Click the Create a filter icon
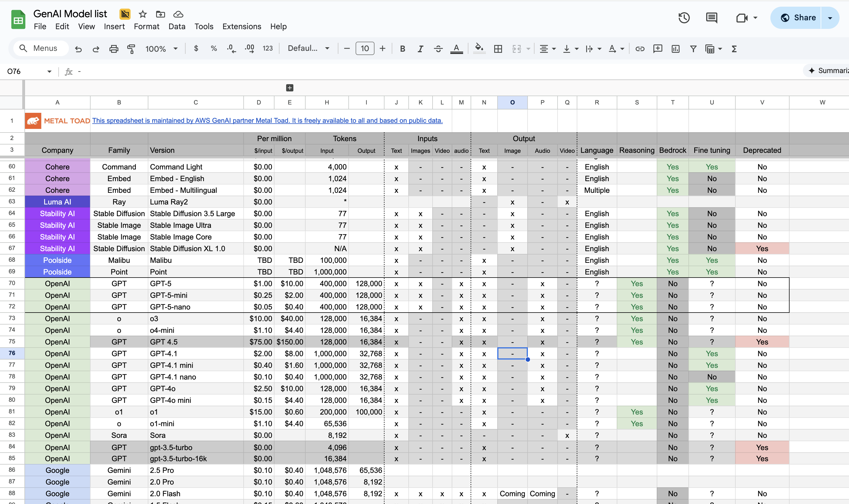The width and height of the screenshot is (849, 504). pos(693,49)
